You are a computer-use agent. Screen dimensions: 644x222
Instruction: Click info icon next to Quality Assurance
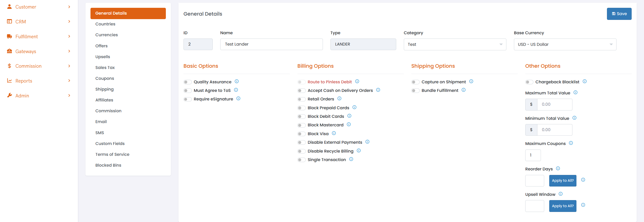[236, 82]
